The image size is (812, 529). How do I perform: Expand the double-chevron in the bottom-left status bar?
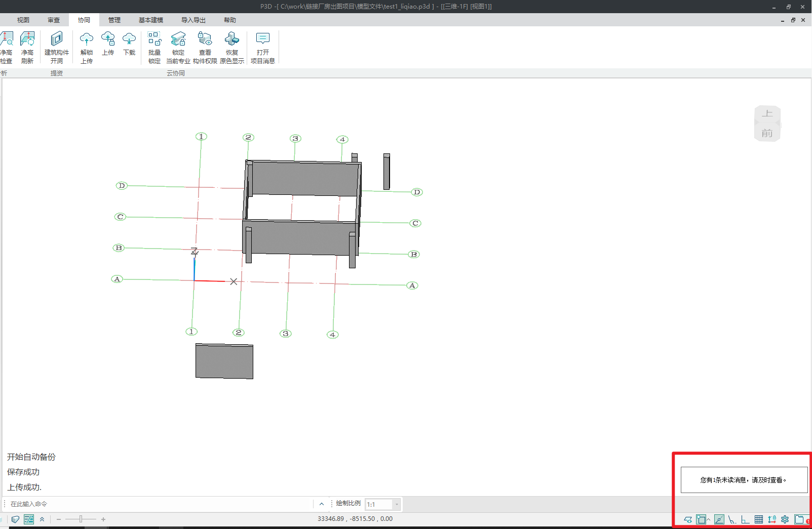click(42, 519)
